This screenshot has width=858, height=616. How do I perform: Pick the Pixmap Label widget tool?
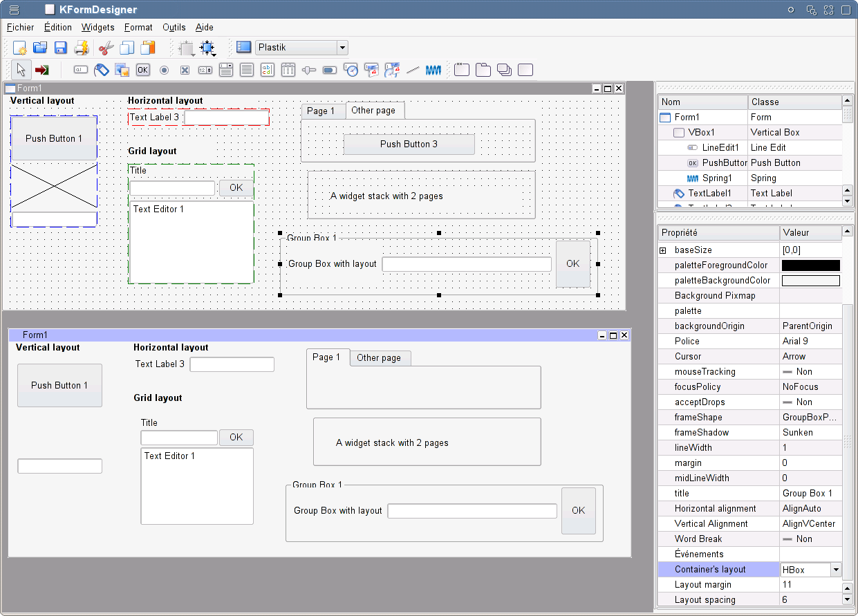coord(122,70)
